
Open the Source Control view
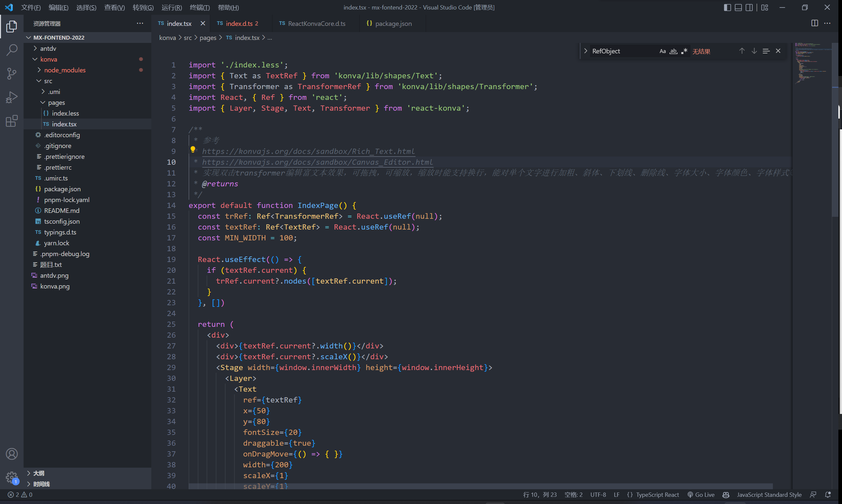(x=11, y=73)
